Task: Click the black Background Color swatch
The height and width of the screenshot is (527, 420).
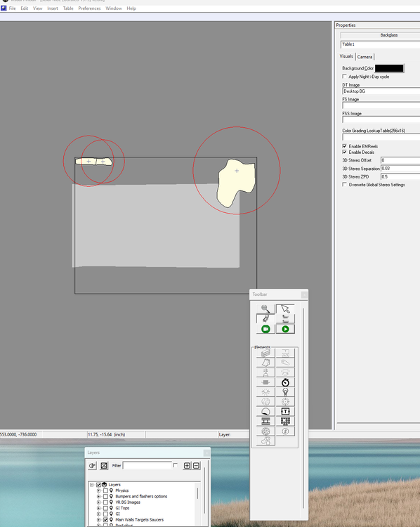Action: click(x=389, y=68)
